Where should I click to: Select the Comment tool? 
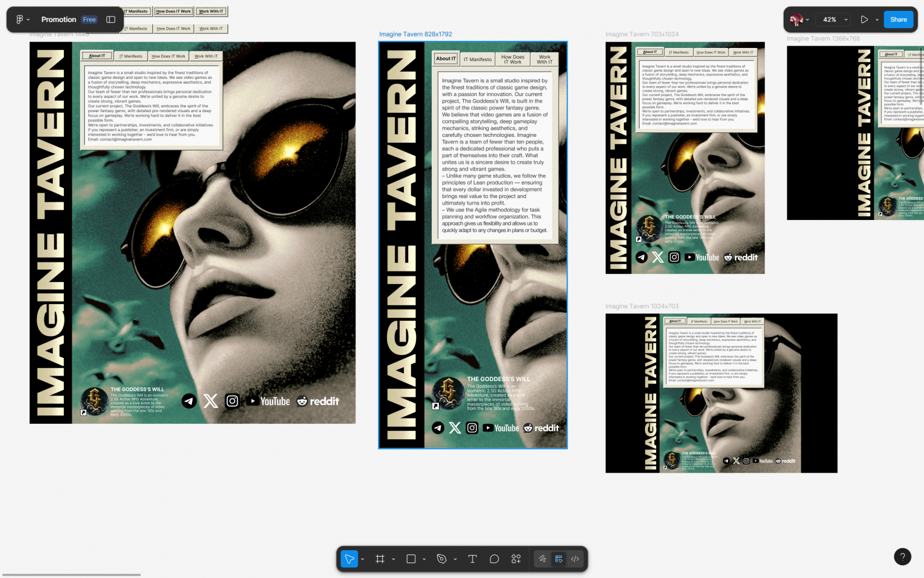click(495, 558)
